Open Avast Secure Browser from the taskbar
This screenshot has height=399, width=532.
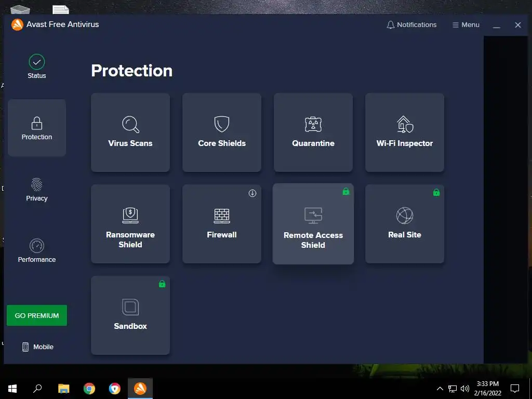[115, 389]
